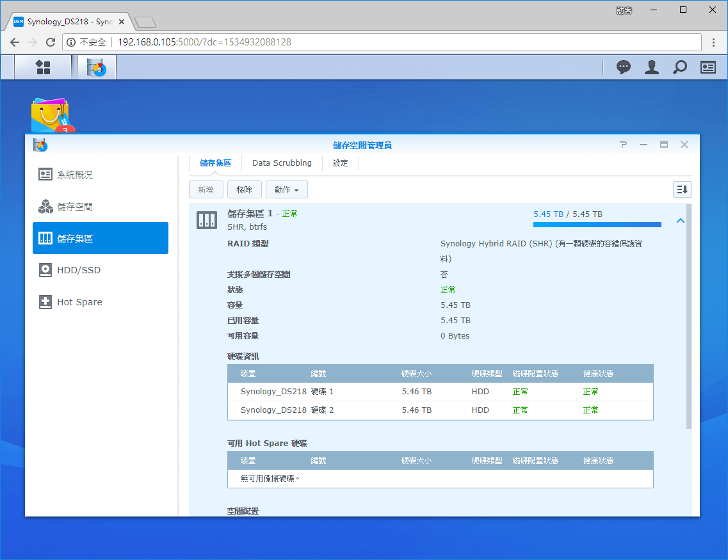Open the DSM main menu grid icon

[x=43, y=67]
